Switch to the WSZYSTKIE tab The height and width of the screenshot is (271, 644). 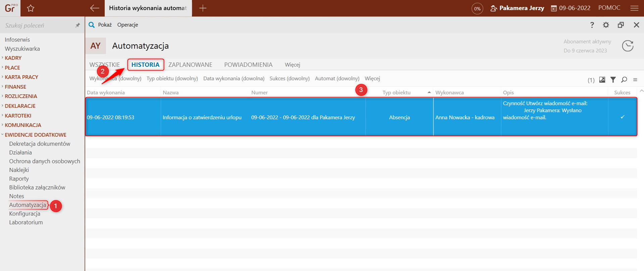pyautogui.click(x=105, y=65)
